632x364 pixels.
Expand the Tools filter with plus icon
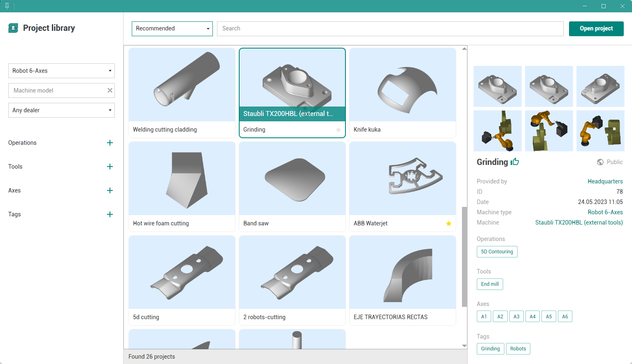[110, 167]
